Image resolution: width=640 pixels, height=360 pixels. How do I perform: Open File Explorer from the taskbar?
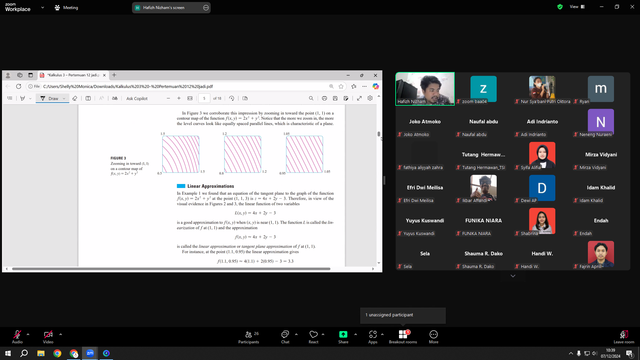coord(41,353)
